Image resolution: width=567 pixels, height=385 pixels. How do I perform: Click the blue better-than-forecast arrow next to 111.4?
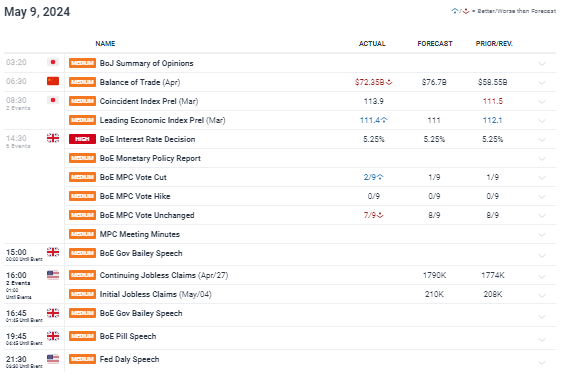coord(384,120)
